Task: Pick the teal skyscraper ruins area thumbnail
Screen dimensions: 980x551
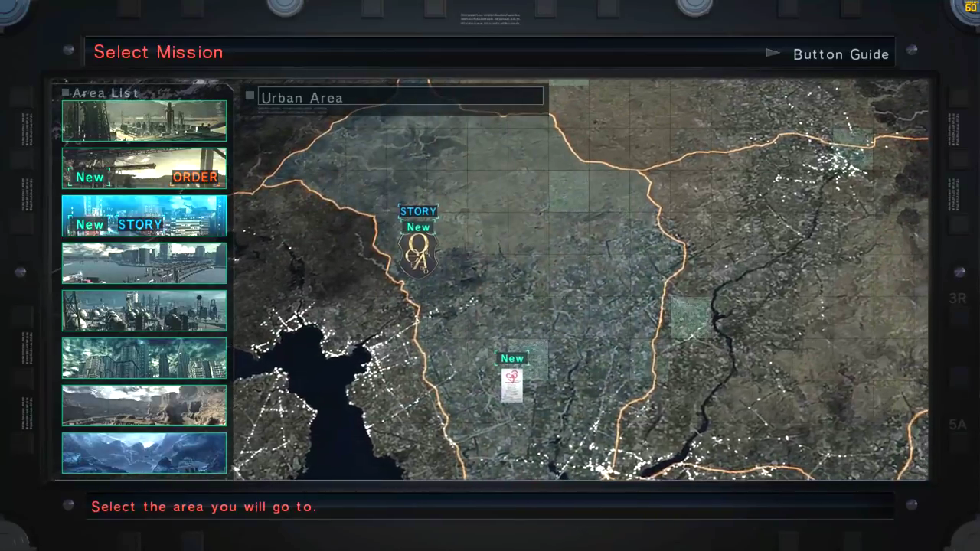Action: tap(144, 357)
